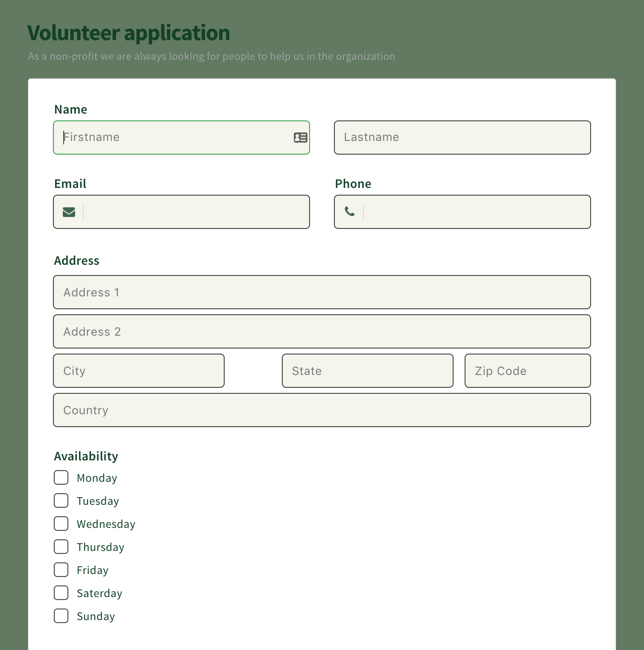Click the contact card autofill icon in Firstname
Viewport: 644px width, 650px height.
click(301, 138)
